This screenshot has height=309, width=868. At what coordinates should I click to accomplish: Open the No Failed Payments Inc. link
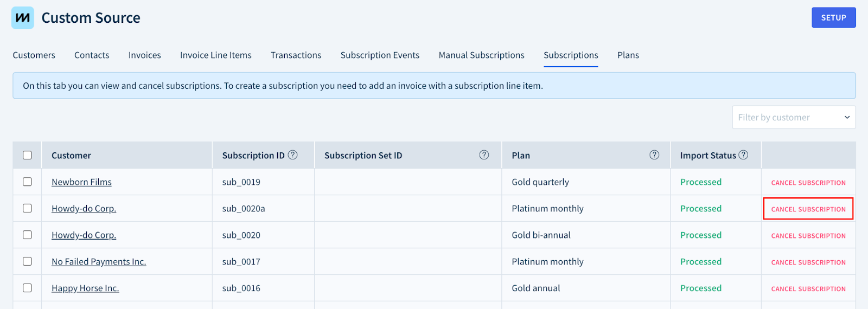[99, 262]
